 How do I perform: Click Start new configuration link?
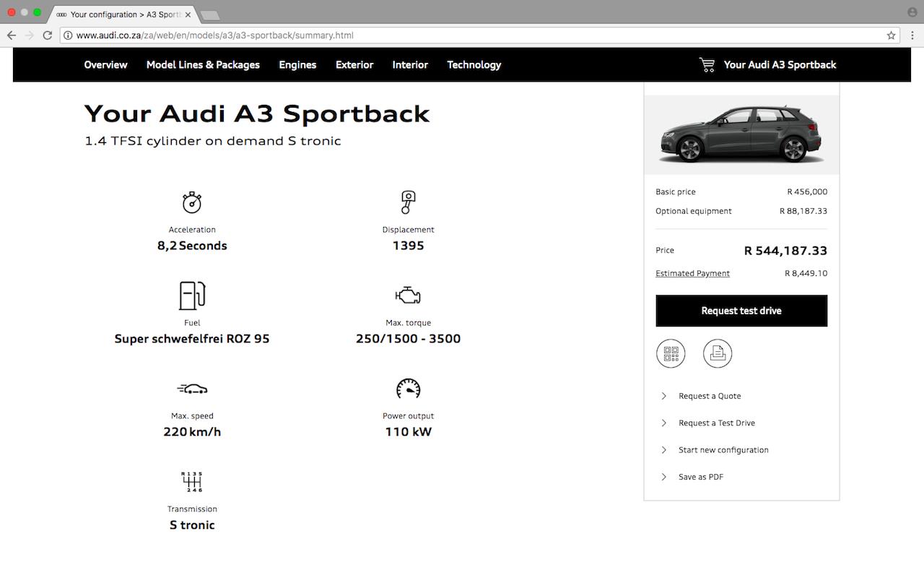[723, 450]
